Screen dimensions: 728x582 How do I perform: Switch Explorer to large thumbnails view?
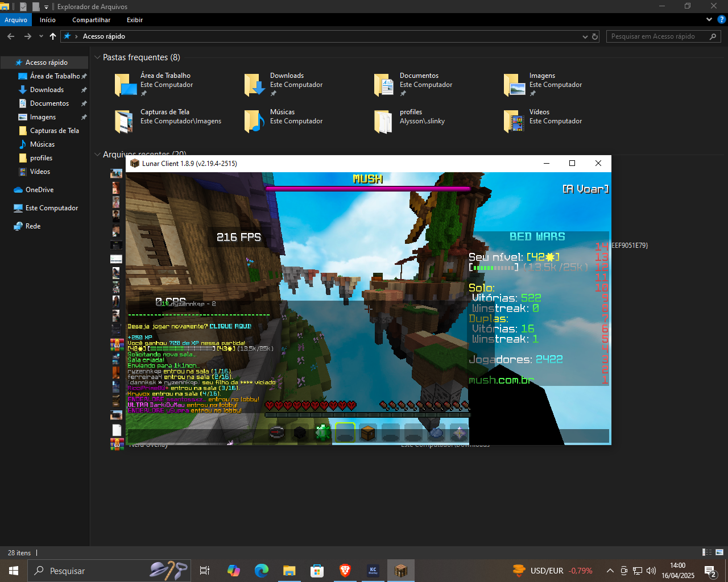click(x=719, y=552)
